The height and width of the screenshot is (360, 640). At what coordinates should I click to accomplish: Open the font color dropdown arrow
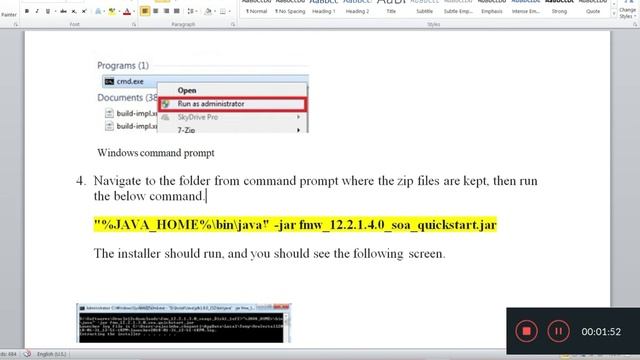pyautogui.click(x=133, y=11)
